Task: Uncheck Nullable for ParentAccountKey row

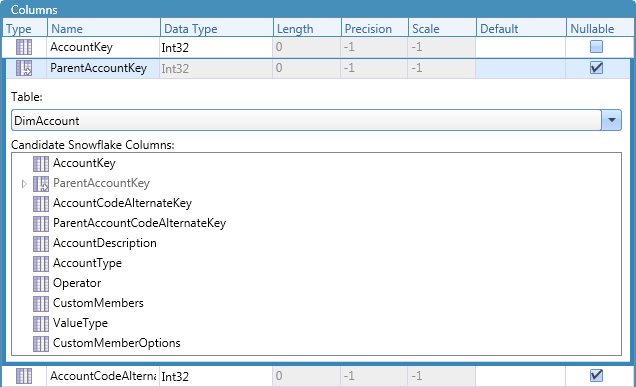Action: [x=596, y=68]
